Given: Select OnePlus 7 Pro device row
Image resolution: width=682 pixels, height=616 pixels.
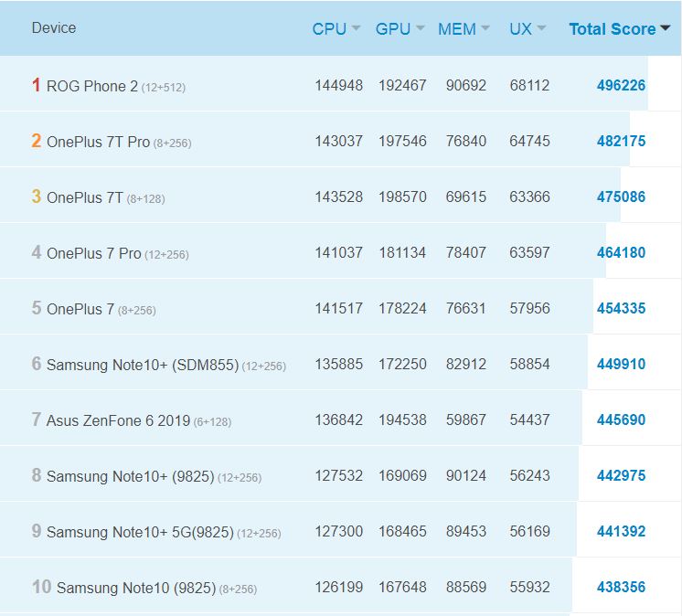Looking at the screenshot, I should click(x=93, y=253).
